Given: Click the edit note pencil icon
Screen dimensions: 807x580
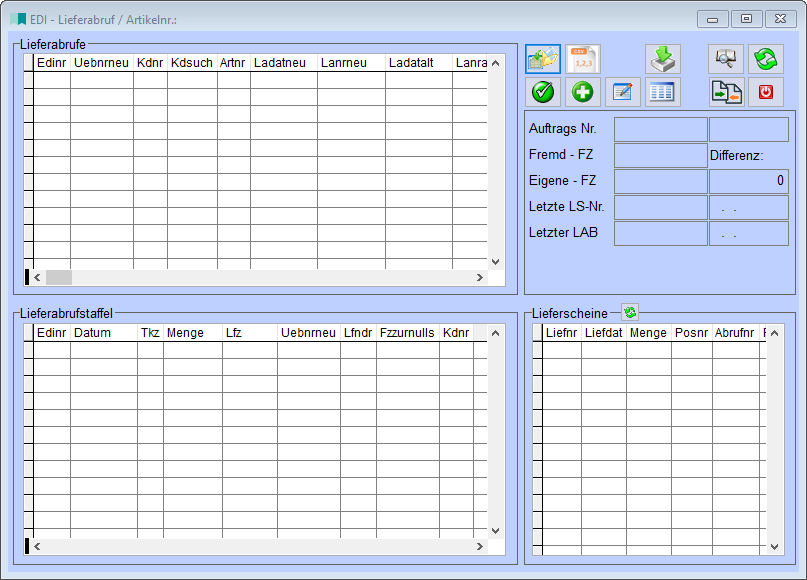Looking at the screenshot, I should (x=622, y=92).
